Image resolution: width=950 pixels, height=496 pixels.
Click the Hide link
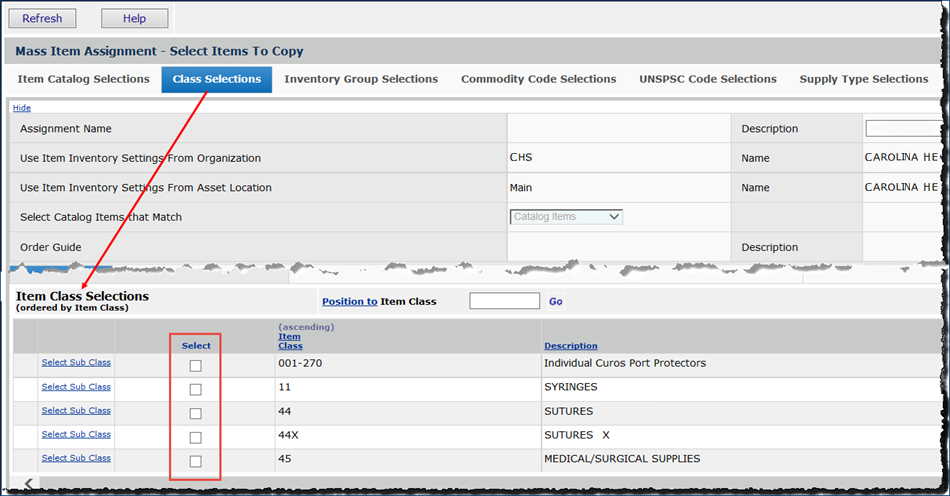click(21, 108)
